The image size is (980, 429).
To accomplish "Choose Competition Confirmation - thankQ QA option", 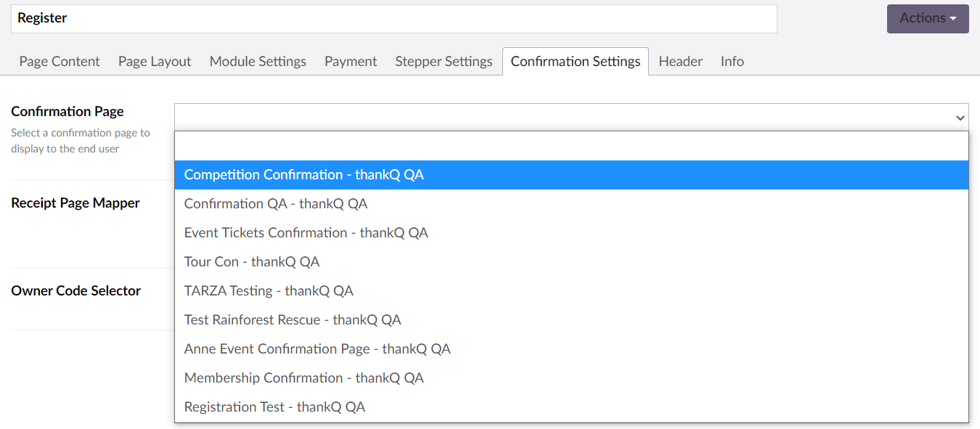I will click(x=304, y=175).
